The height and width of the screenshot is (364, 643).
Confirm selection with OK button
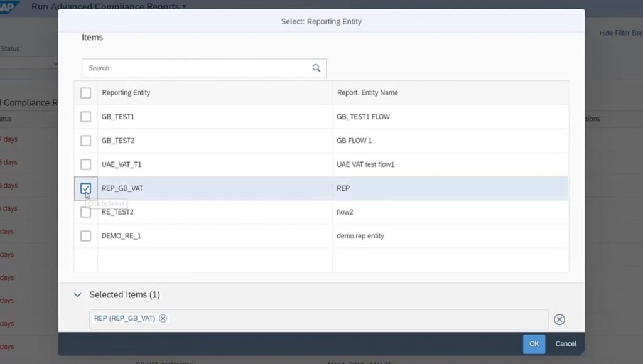pos(534,343)
